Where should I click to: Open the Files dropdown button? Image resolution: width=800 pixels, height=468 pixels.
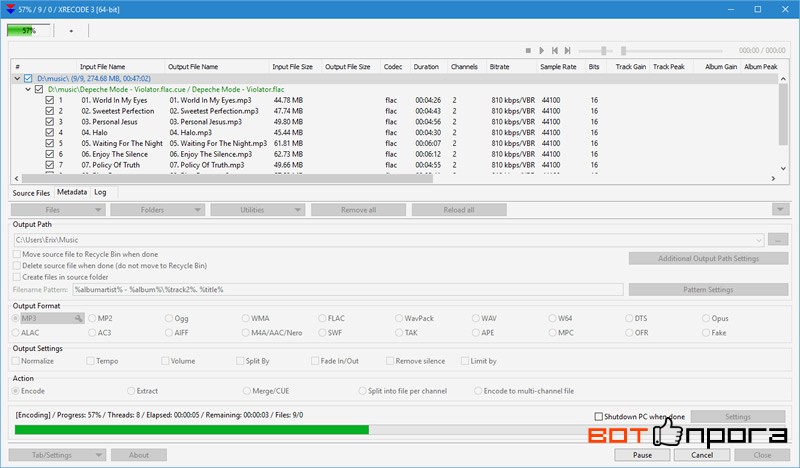(x=58, y=210)
